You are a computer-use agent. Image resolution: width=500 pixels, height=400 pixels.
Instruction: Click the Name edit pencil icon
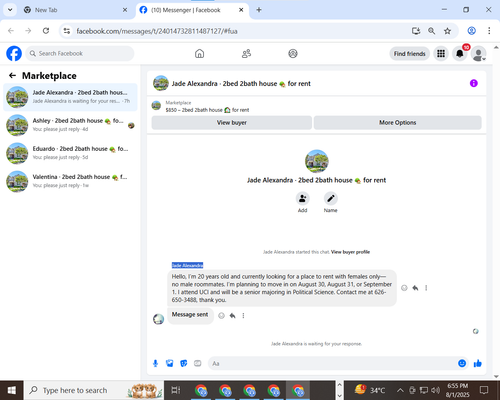click(x=330, y=199)
